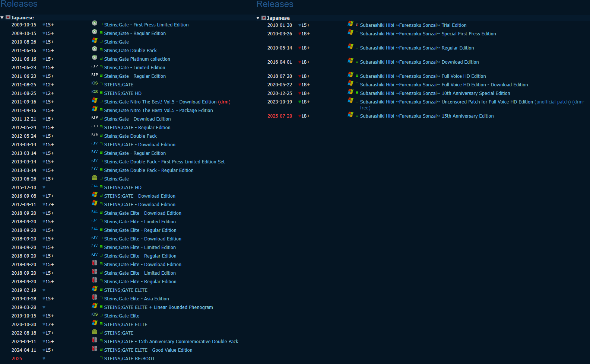This screenshot has height=364, width=590.
Task: Click iOS icon beside STEINS;GATE HD 2011-08-25
Action: [95, 92]
